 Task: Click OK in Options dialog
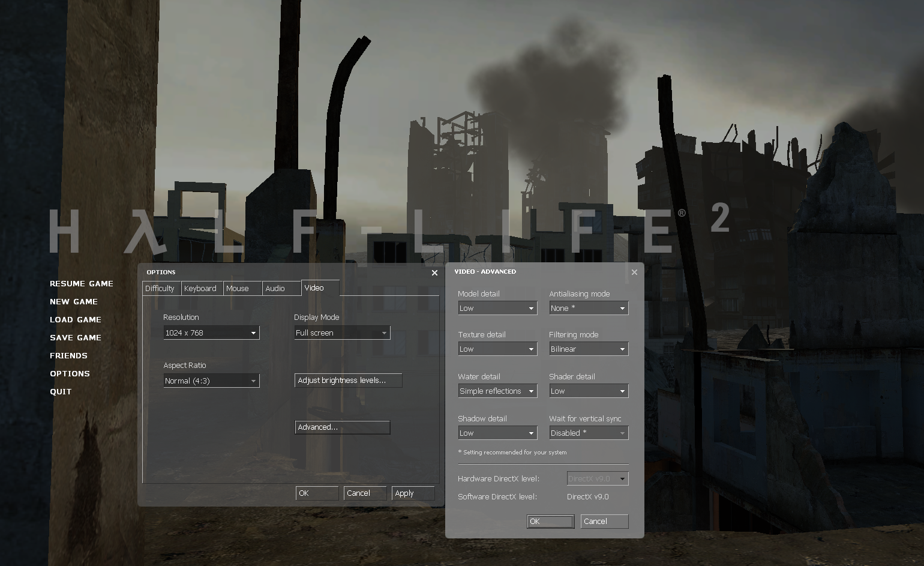(x=317, y=493)
